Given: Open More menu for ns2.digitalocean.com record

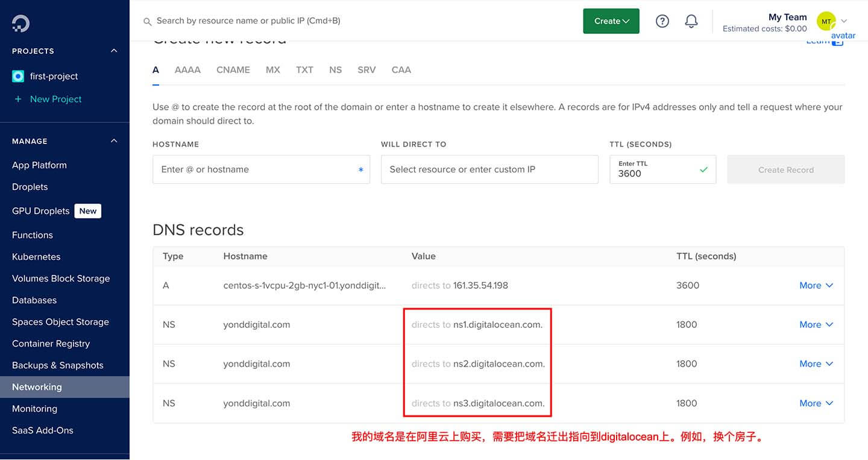Looking at the screenshot, I should click(x=816, y=364).
